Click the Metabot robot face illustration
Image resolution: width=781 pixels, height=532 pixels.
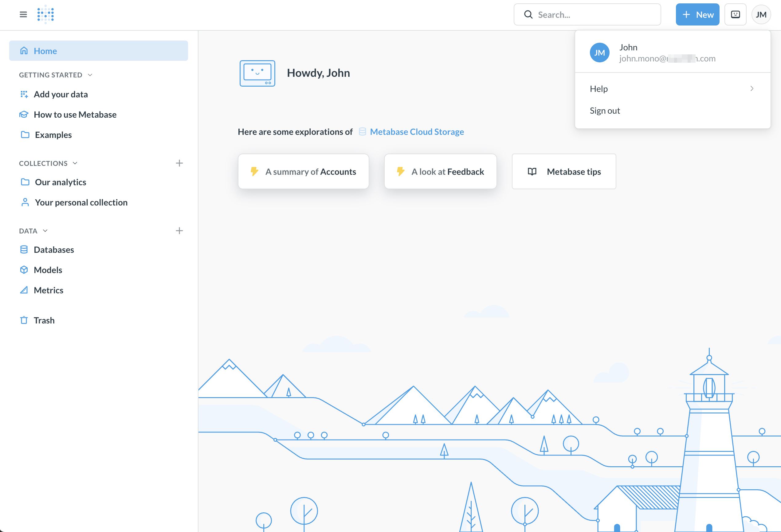pos(257,73)
